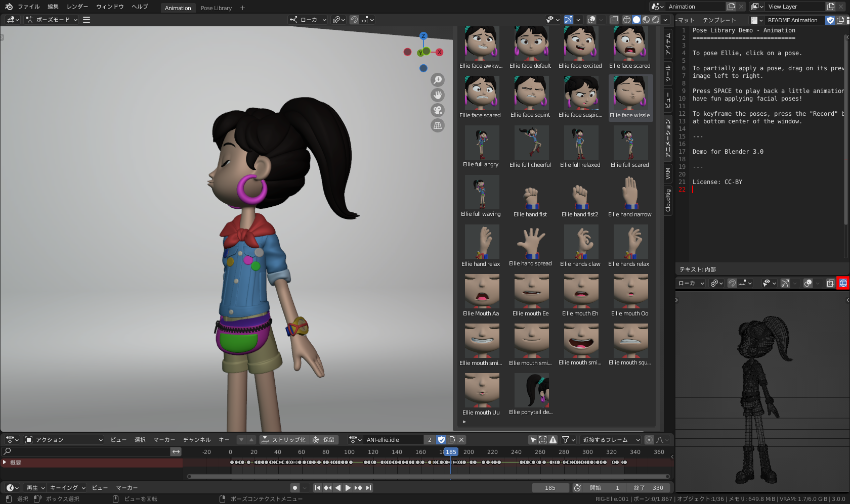Toggle the fake user shield on README Animation

click(830, 20)
